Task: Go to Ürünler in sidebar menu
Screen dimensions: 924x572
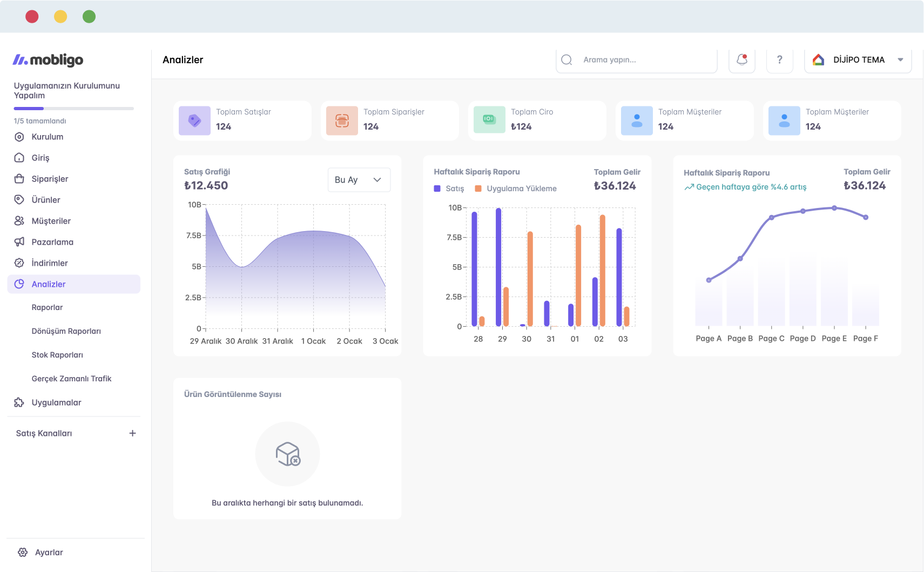Action: [x=46, y=200]
